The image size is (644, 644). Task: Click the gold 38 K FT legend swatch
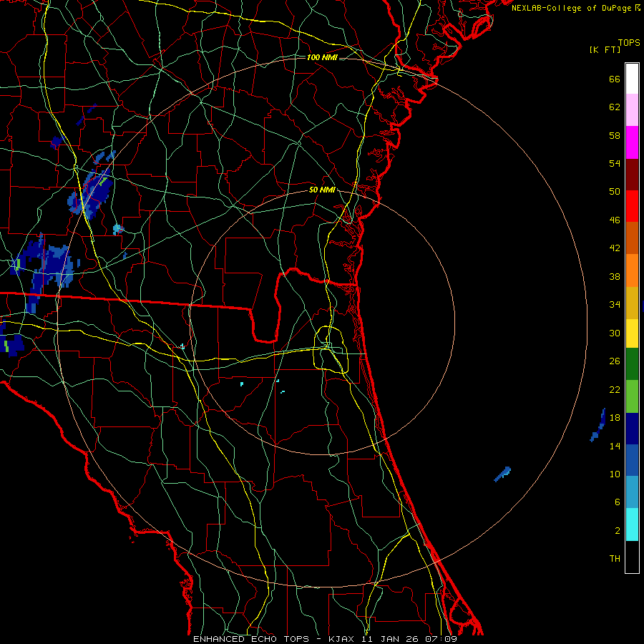632,303
